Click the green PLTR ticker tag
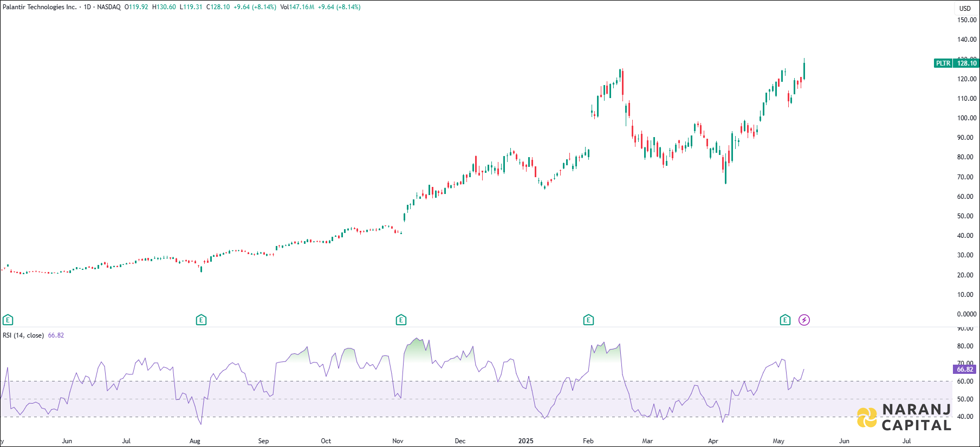This screenshot has width=980, height=447. click(943, 63)
